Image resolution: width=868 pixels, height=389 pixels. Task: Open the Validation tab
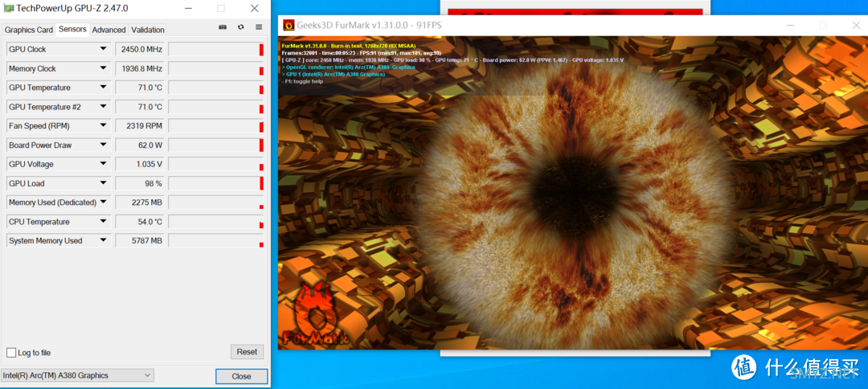148,30
